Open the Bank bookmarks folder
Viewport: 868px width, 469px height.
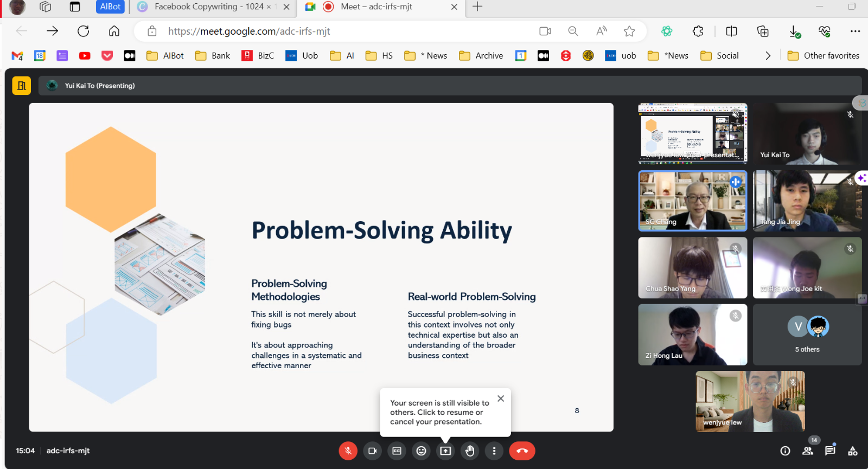coord(213,55)
